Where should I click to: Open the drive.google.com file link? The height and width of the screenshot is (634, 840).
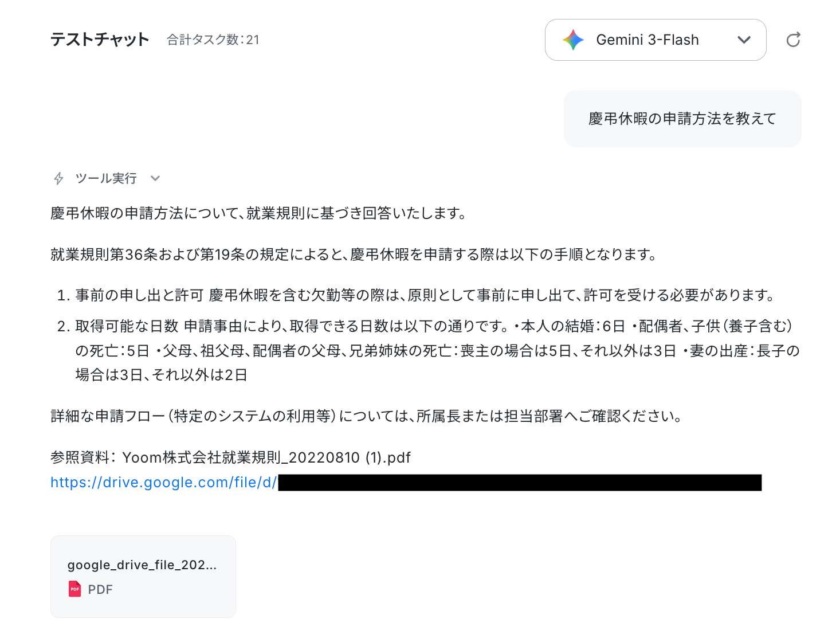(x=406, y=483)
